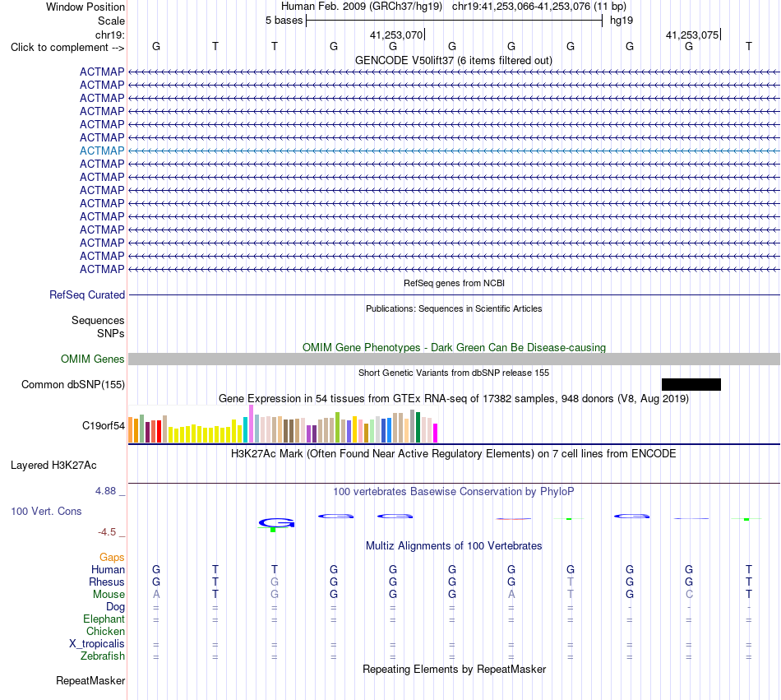Viewport: 781px width, 700px height.
Task: Click 'Repeating Elements by RepeatMasker' title
Action: click(455, 669)
